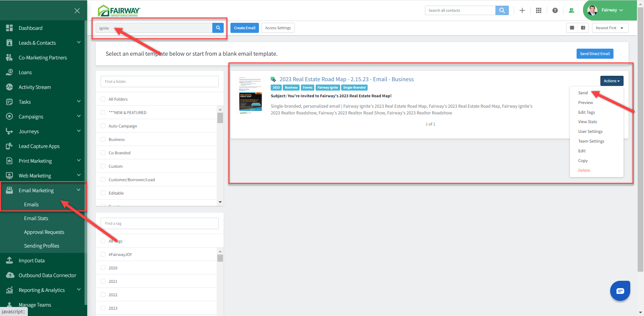The height and width of the screenshot is (316, 644).
Task: Select View Stats in Actions menu
Action: pos(588,122)
